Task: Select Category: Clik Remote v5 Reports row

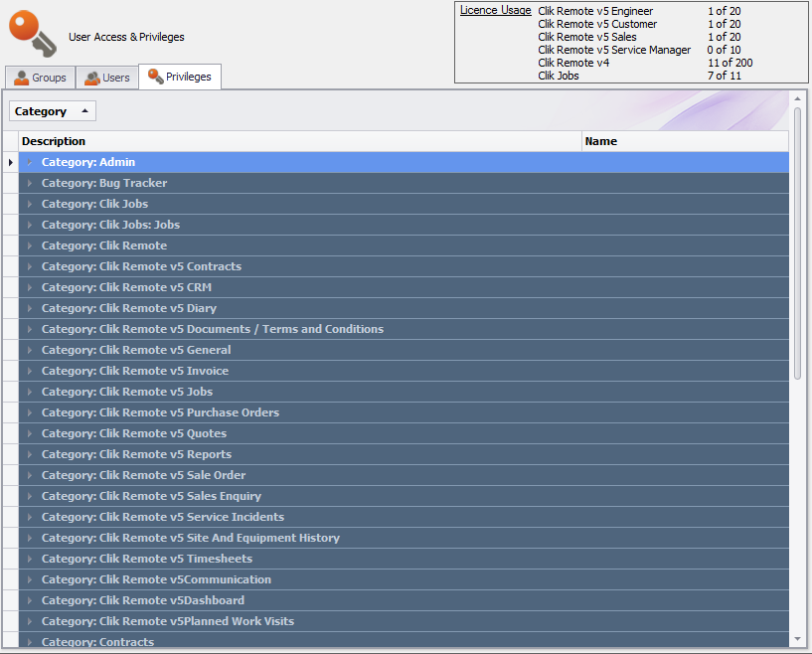Action: (x=404, y=454)
